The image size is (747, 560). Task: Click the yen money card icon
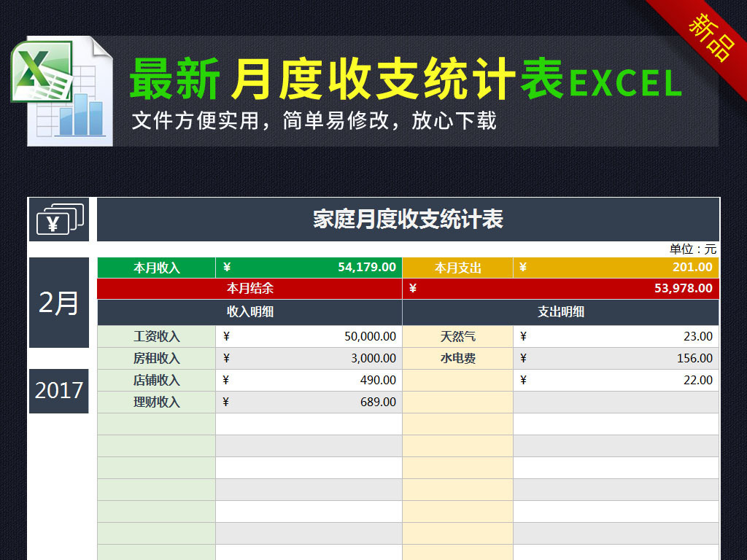click(60, 219)
